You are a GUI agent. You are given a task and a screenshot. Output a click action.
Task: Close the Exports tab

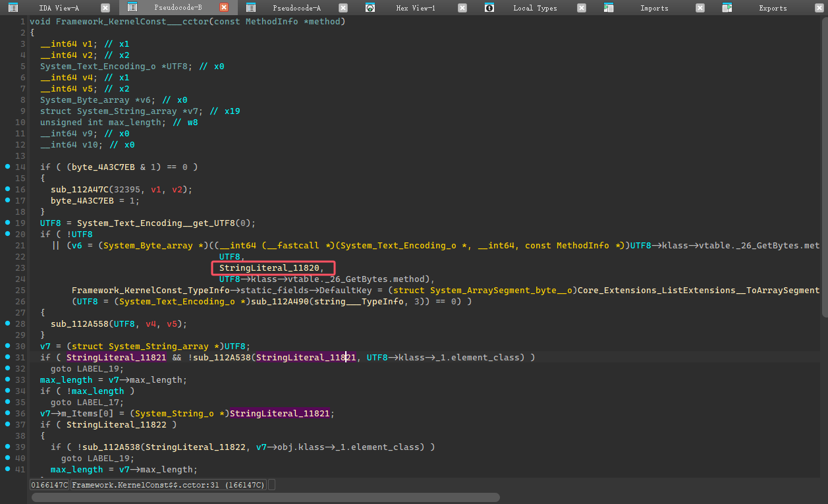pyautogui.click(x=819, y=8)
